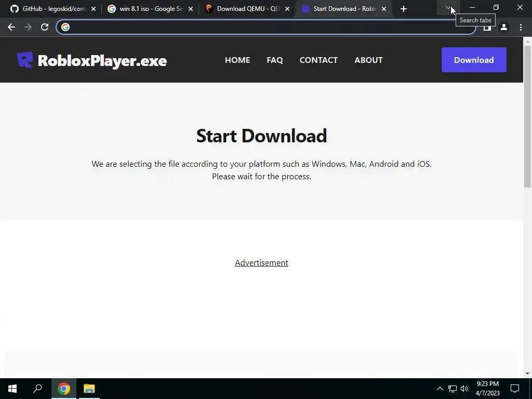Open the Chrome three-dot menu
The height and width of the screenshot is (399, 532).
click(x=521, y=27)
